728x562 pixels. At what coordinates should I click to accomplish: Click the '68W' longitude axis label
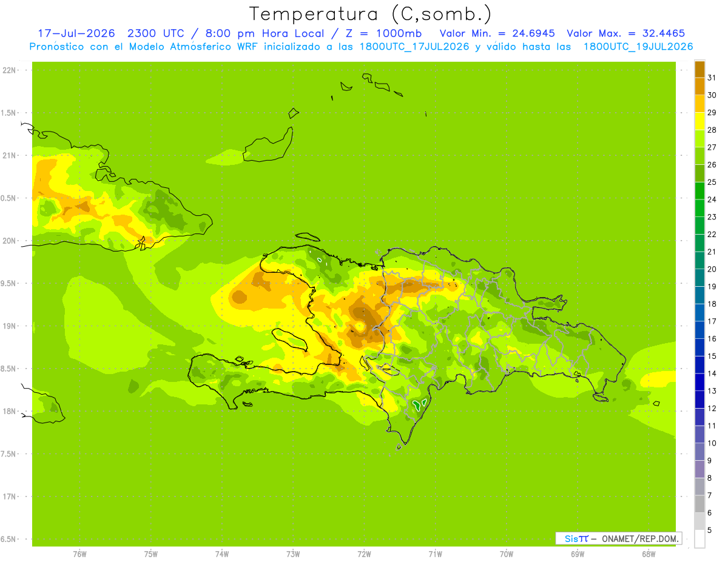pos(649,554)
